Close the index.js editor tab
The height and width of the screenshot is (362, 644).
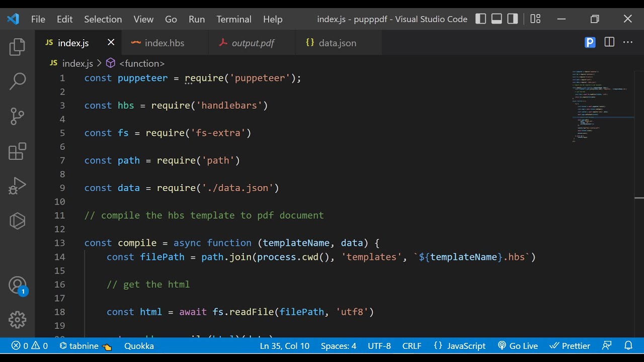pyautogui.click(x=111, y=43)
